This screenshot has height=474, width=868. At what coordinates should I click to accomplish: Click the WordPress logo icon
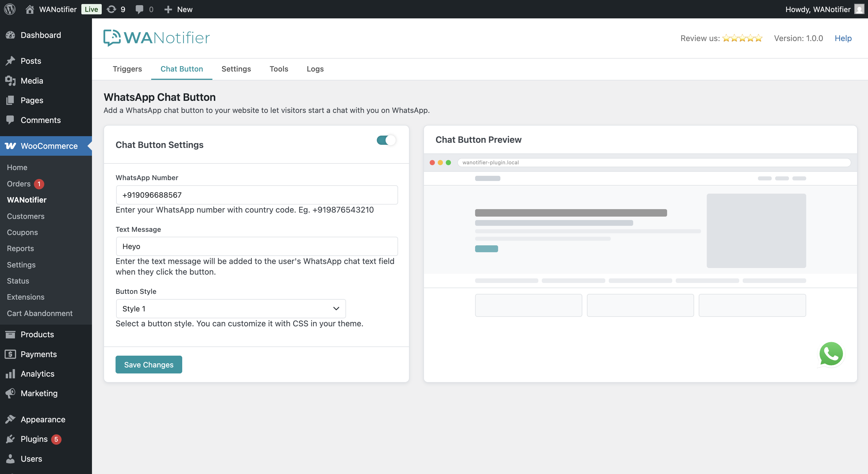(10, 9)
